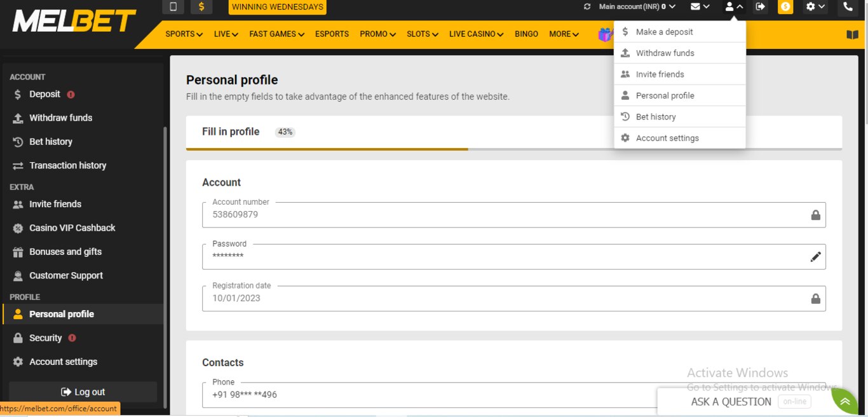Open the Main account (INR) balance dropdown
Screen dimensions: 868x417
[x=637, y=7]
